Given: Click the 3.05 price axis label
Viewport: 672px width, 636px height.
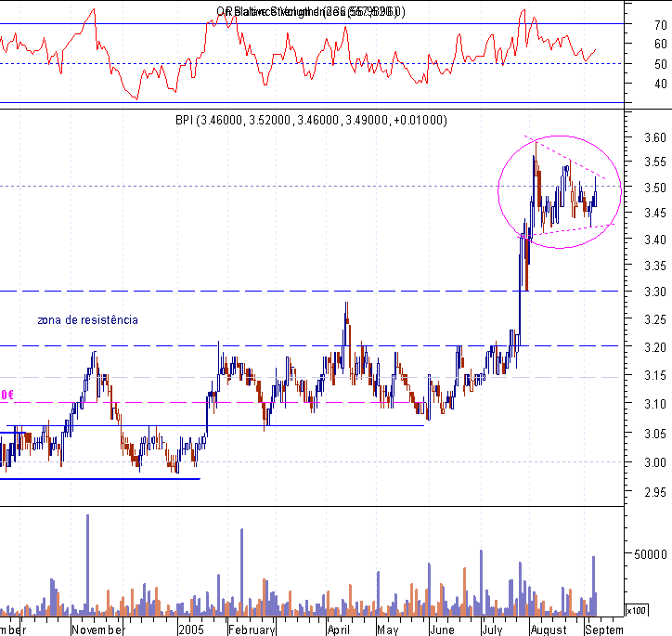Looking at the screenshot, I should tap(655, 435).
